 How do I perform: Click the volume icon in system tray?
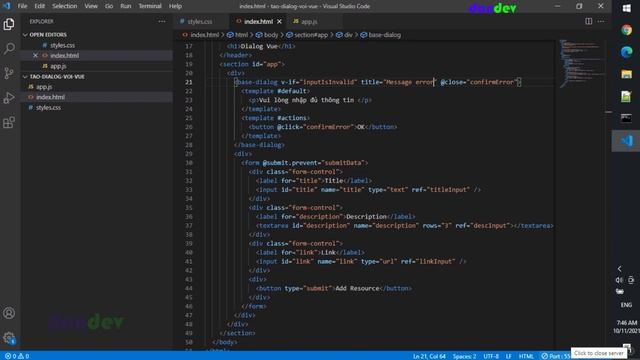click(619, 280)
